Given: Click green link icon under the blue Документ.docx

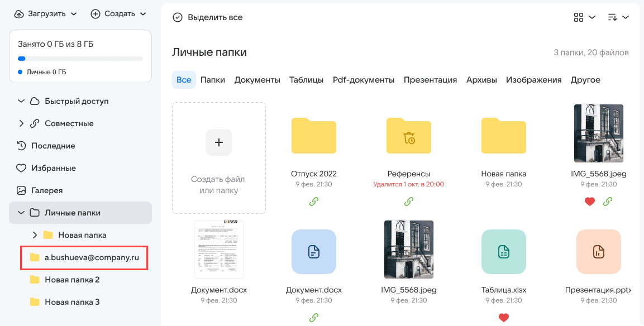Looking at the screenshot, I should pyautogui.click(x=314, y=318).
